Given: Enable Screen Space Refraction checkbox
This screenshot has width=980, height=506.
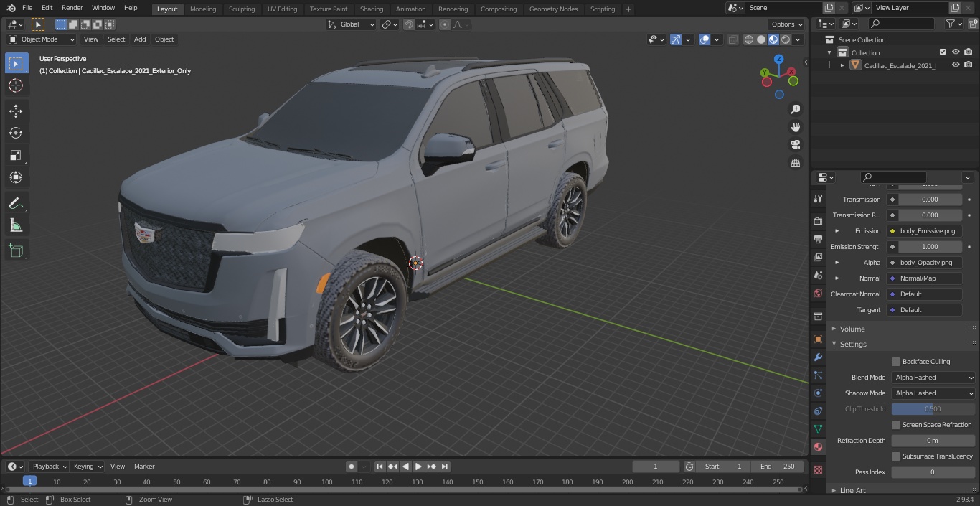Looking at the screenshot, I should (896, 425).
